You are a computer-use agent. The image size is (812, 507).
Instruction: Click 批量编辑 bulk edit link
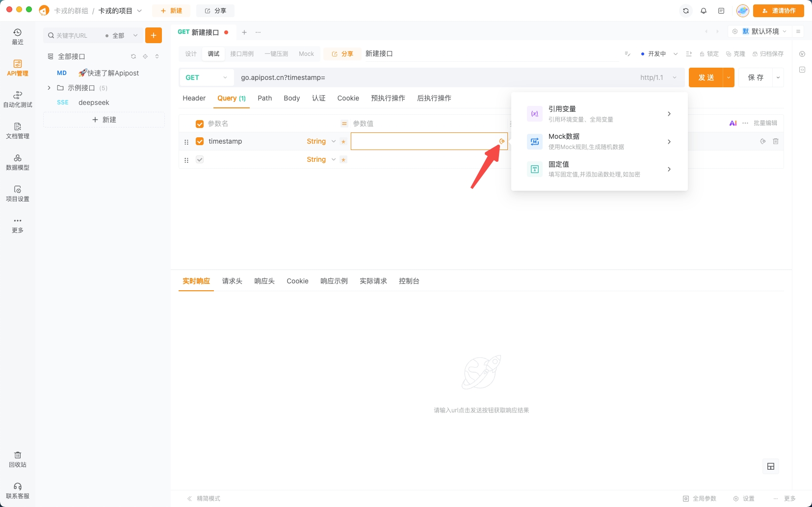pyautogui.click(x=765, y=123)
